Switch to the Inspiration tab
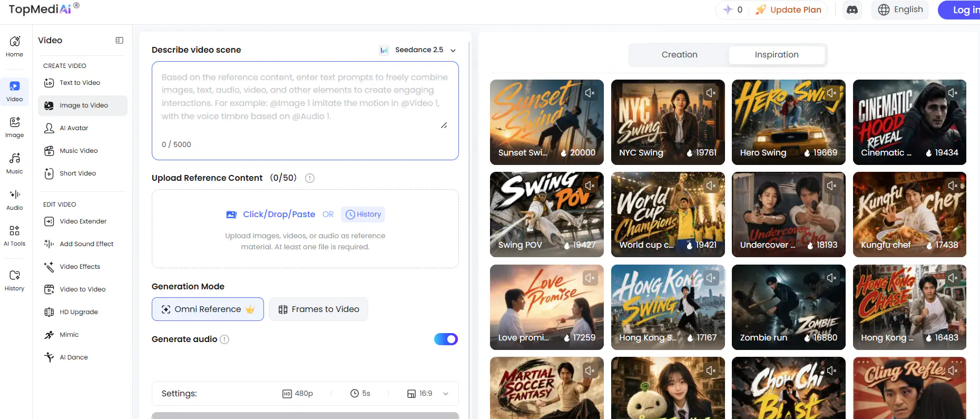 pos(777,55)
